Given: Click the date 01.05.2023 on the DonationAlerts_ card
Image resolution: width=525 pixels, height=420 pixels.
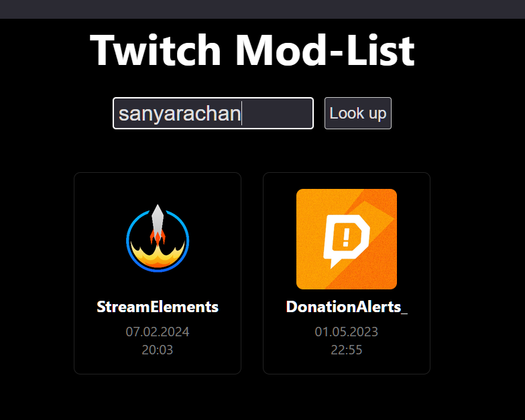Looking at the screenshot, I should pos(347,332).
